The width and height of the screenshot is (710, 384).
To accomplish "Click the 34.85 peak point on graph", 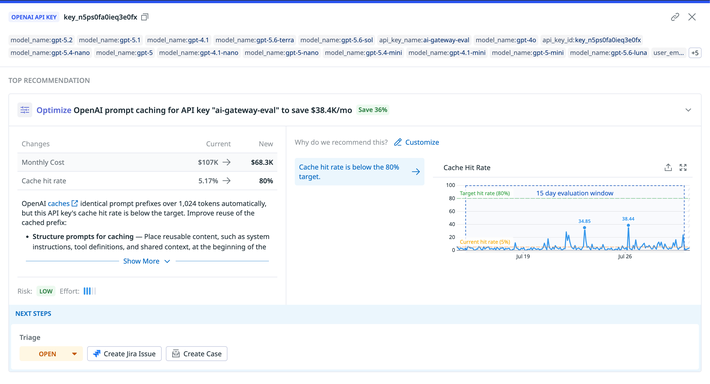I will point(585,227).
